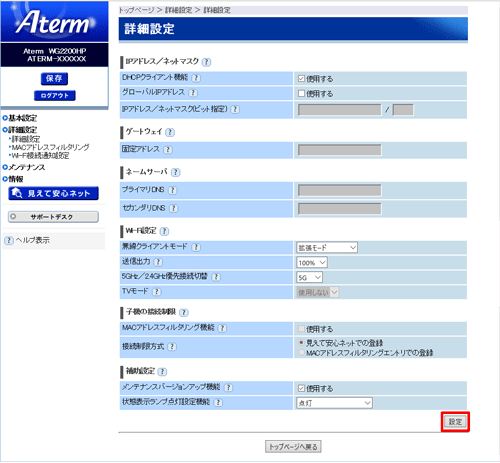Open 見えて安心ネット button

point(53,193)
